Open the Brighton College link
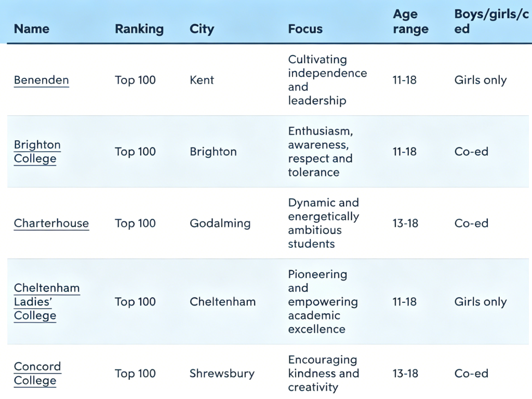Image resolution: width=532 pixels, height=399 pixels. click(x=37, y=152)
